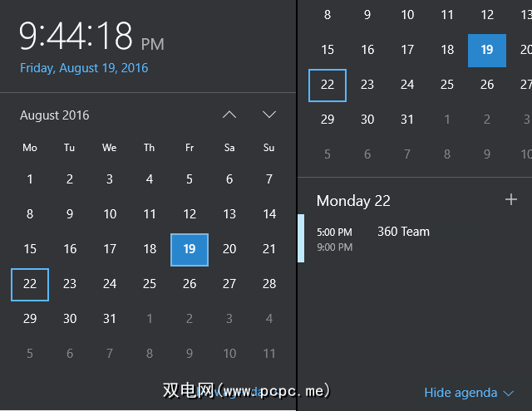Open the August 2016 month header
This screenshot has width=532, height=411.
pos(55,115)
